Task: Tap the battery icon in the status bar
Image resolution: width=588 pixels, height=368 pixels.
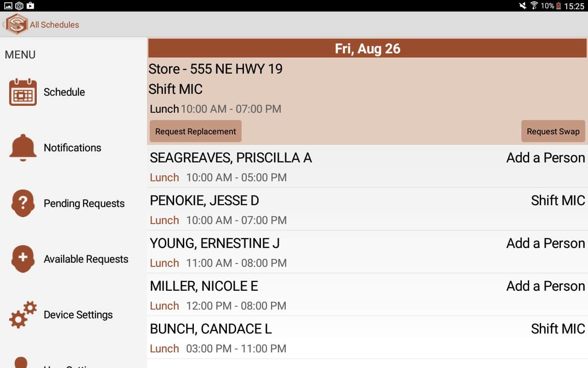Action: coord(559,6)
